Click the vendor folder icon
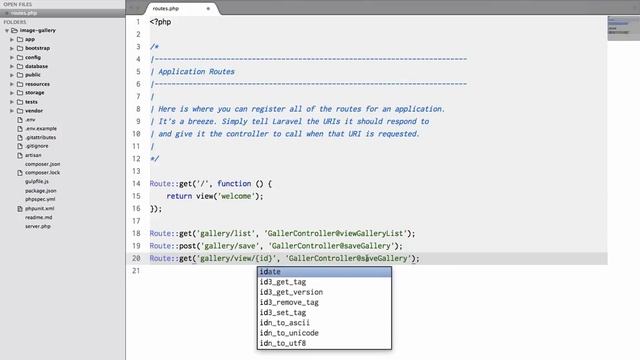Image resolution: width=640 pixels, height=360 pixels. [x=20, y=111]
